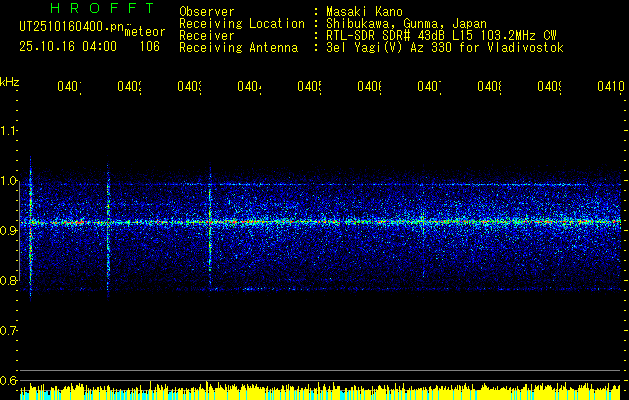Click the 0.7 kHz axis label
629x400 pixels.
[x=8, y=331]
